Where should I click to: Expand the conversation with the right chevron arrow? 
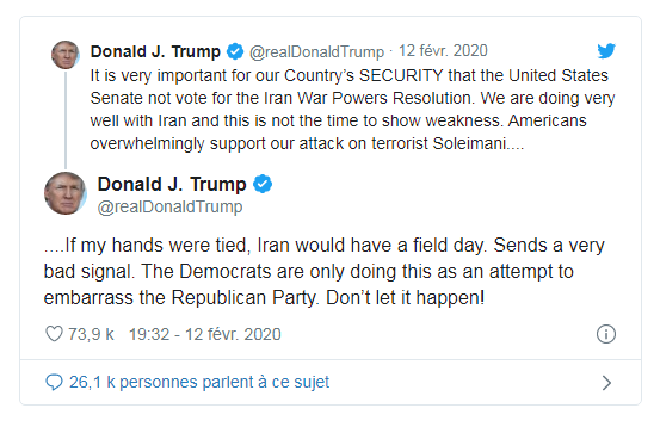click(x=606, y=382)
